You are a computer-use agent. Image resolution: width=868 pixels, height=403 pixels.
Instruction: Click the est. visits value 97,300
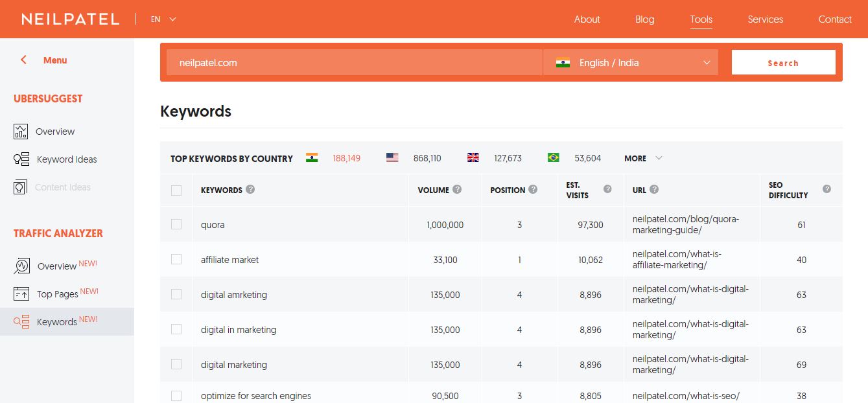591,225
